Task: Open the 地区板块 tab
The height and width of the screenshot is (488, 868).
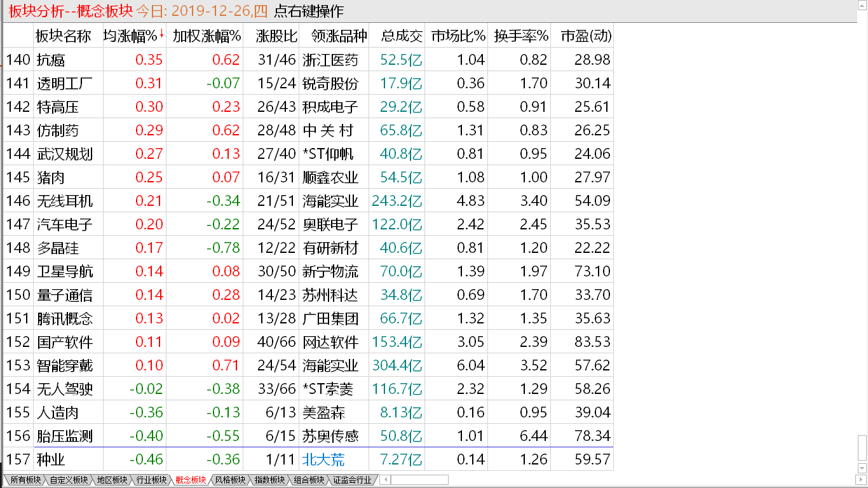Action: coord(112,480)
